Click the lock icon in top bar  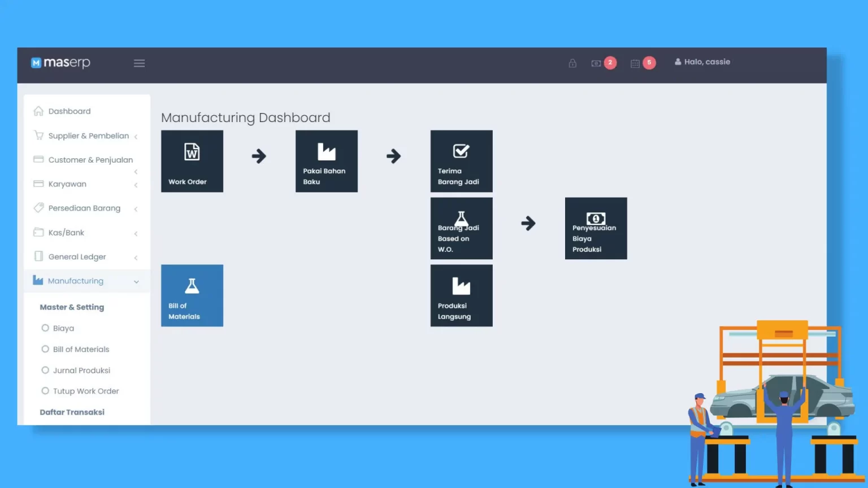[572, 63]
